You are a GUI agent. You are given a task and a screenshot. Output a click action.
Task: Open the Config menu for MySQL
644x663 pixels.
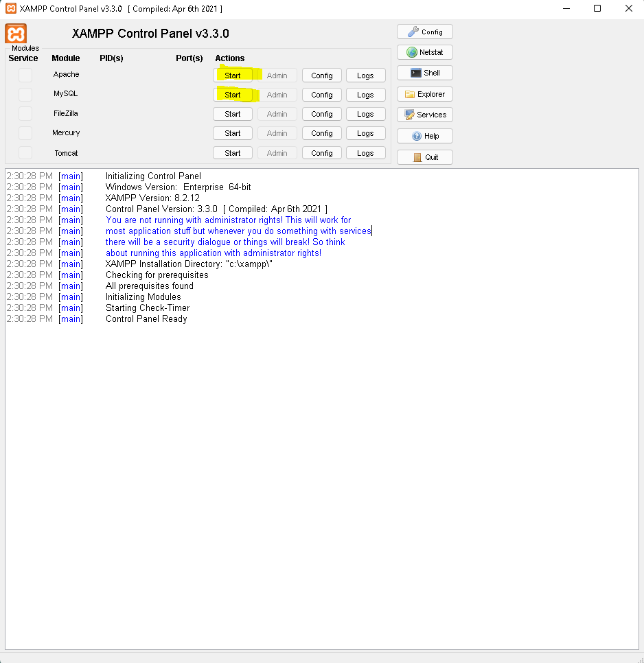tap(321, 95)
